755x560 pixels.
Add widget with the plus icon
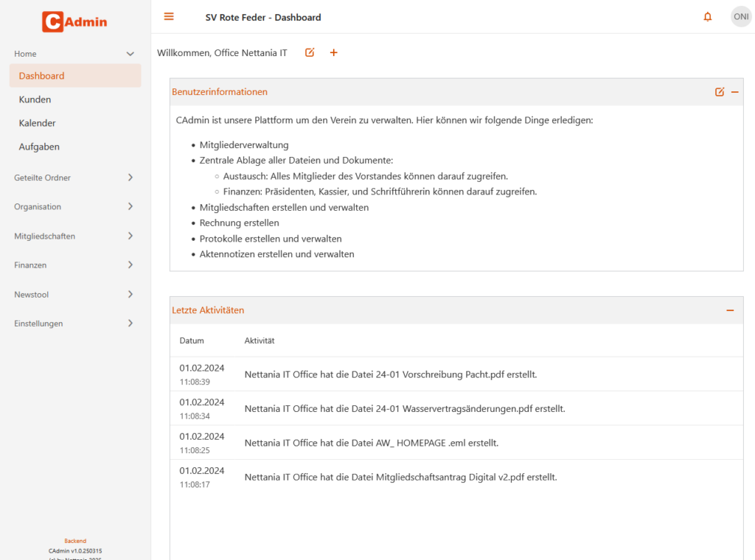tap(334, 52)
